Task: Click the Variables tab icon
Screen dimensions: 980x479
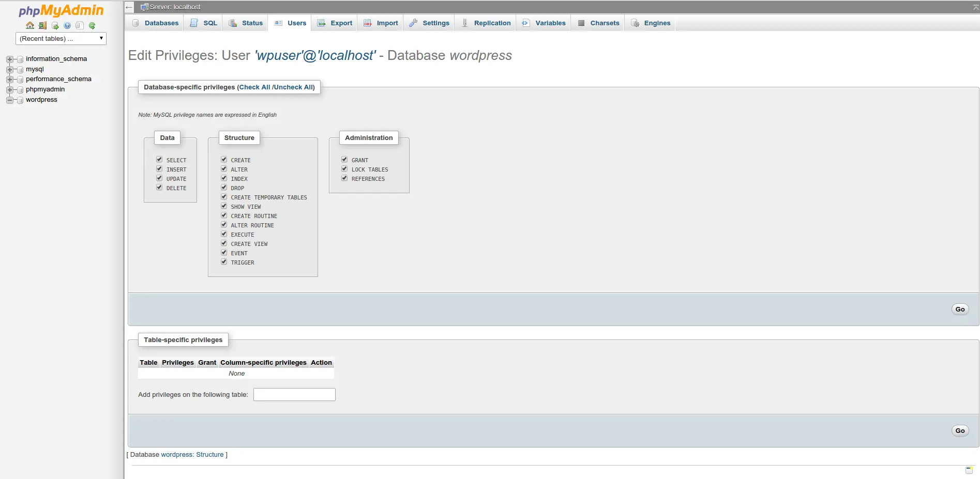Action: point(526,23)
